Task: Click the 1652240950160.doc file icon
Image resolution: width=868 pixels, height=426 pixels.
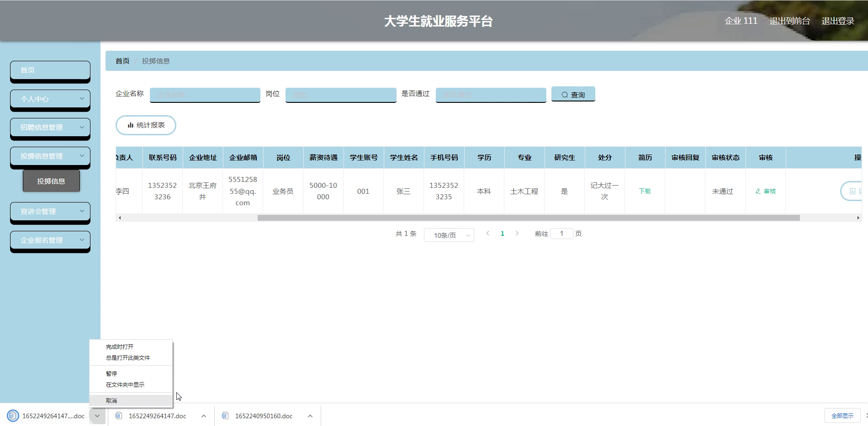Action: tap(225, 415)
